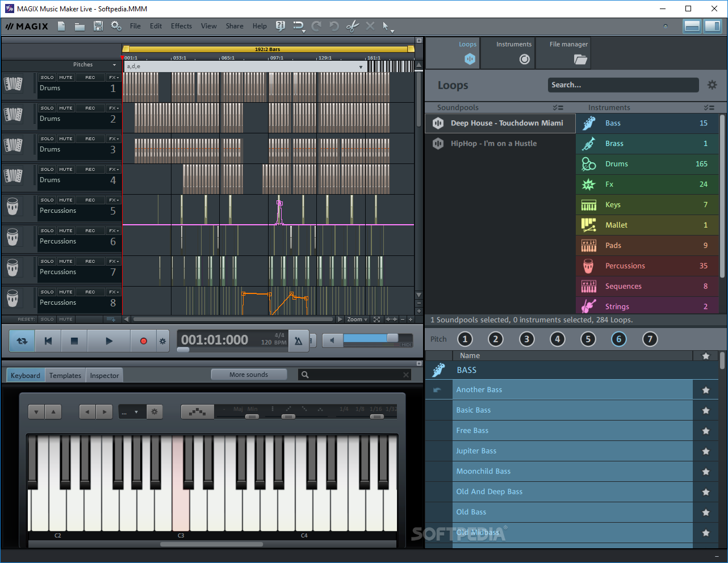Select the Mallet category icon

click(589, 225)
